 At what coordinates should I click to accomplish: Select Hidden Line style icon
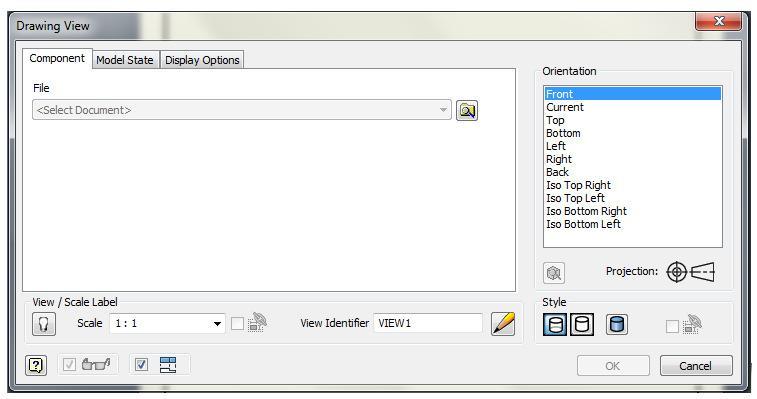[x=555, y=325]
